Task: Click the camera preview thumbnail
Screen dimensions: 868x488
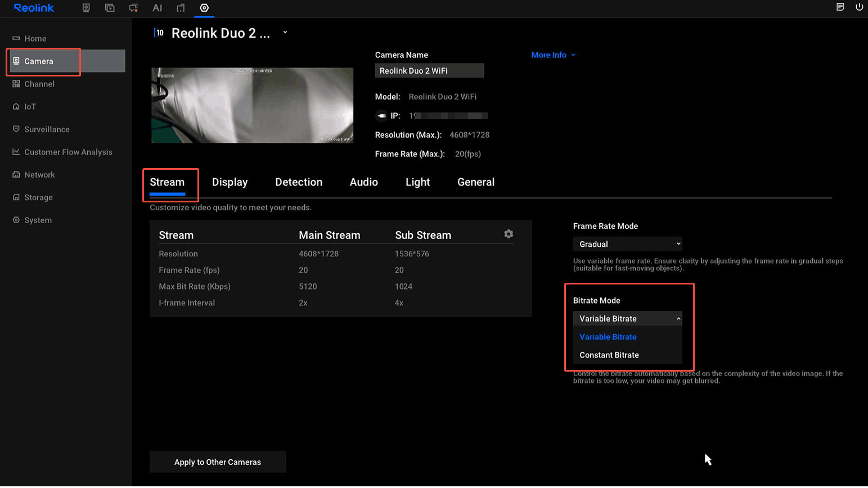Action: point(252,105)
